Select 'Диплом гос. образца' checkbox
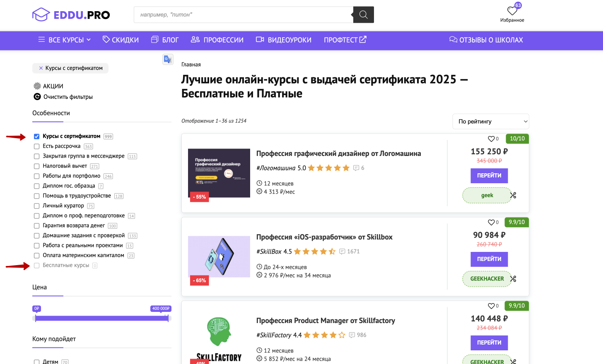The height and width of the screenshot is (364, 603). tap(36, 186)
